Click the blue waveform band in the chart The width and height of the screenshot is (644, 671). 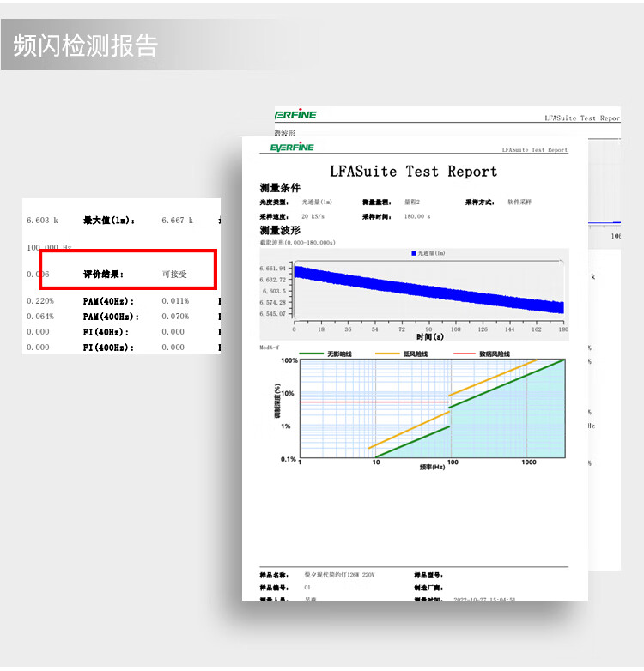428,290
